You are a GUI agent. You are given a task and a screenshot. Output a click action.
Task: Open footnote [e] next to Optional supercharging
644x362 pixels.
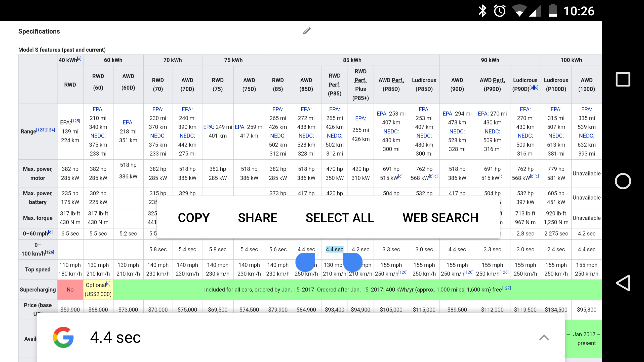[108, 284]
